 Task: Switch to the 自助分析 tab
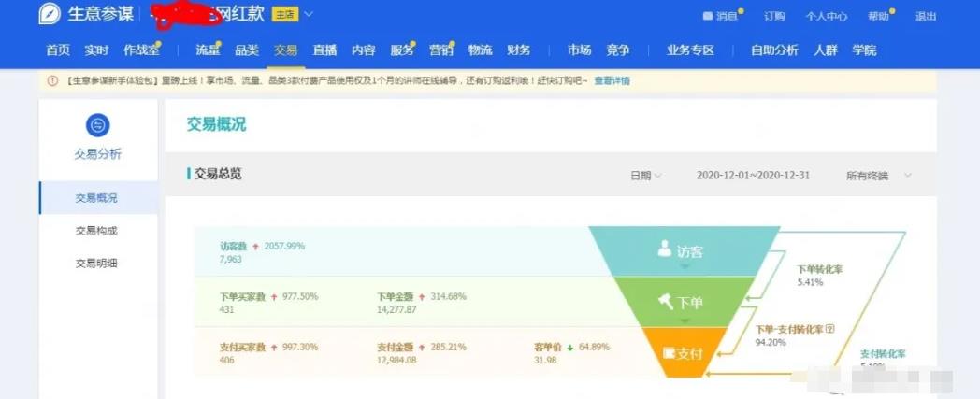point(774,50)
